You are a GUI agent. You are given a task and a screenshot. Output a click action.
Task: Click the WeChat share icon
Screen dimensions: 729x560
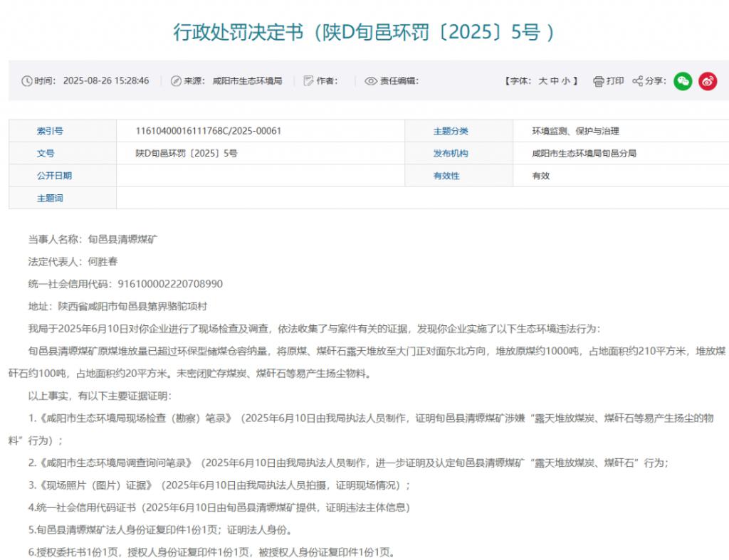[682, 81]
